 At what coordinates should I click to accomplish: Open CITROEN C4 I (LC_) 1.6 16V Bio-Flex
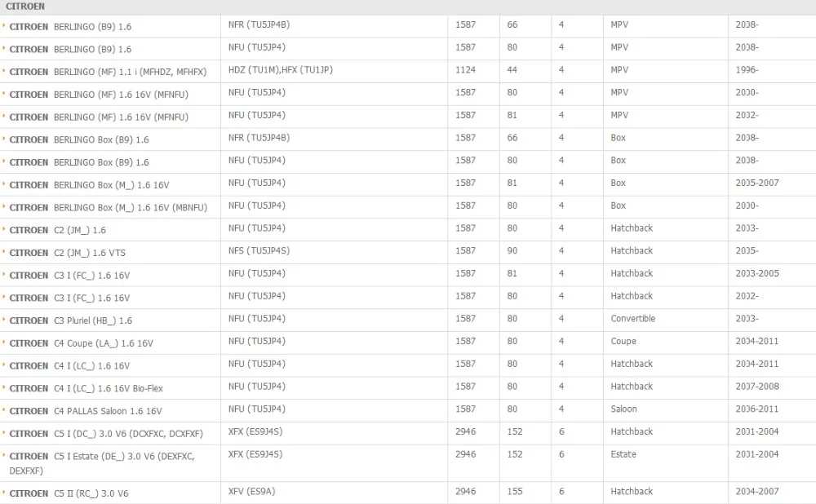tap(86, 388)
